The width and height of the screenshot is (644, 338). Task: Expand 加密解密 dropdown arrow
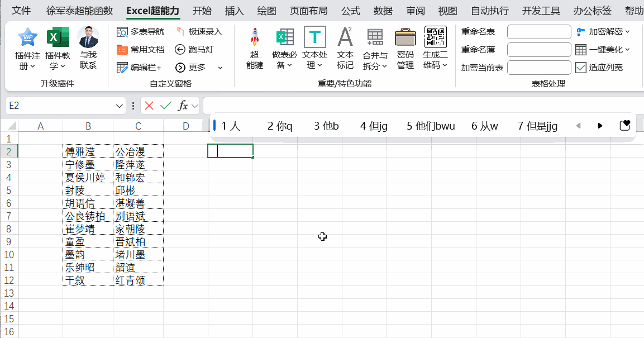click(627, 32)
